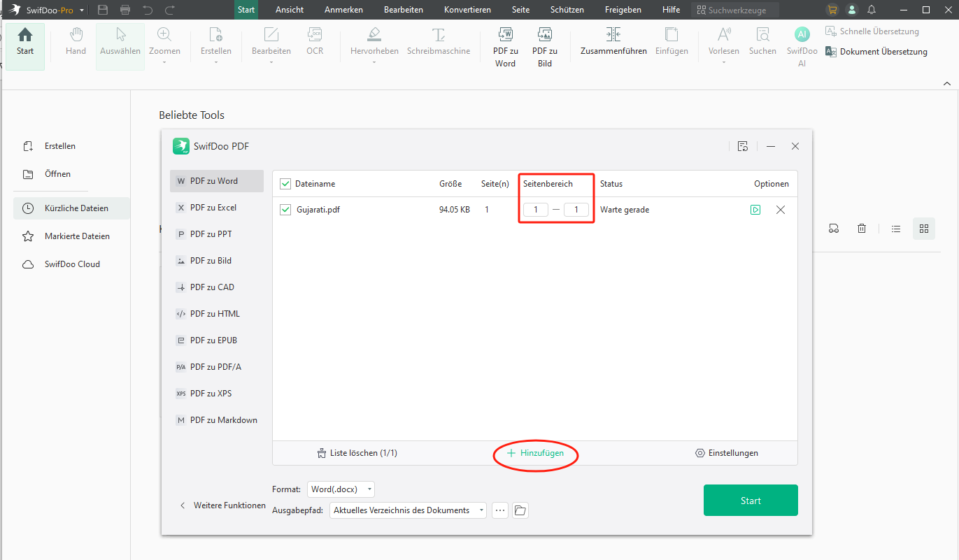Screen dimensions: 959x560
Task: Open the Ausgabepfad dropdown
Action: (409, 510)
